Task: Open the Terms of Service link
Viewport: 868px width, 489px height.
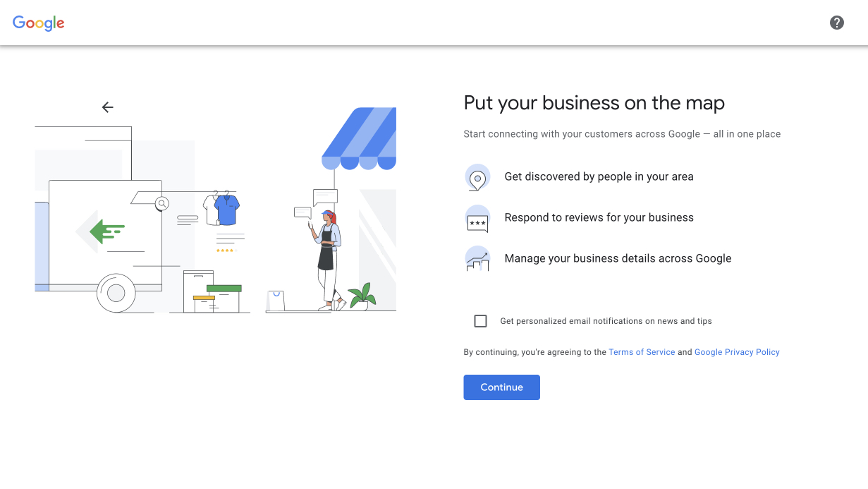Action: pyautogui.click(x=642, y=352)
